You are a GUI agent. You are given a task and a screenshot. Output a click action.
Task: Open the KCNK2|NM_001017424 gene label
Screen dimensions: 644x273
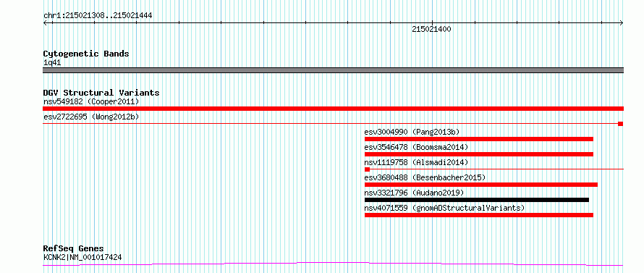coord(82,258)
